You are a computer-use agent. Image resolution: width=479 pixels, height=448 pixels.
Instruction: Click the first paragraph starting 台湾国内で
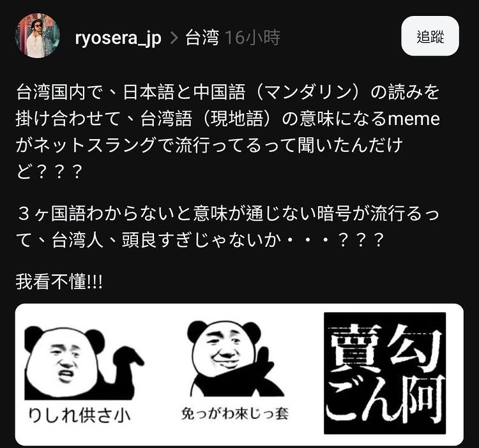tap(227, 131)
